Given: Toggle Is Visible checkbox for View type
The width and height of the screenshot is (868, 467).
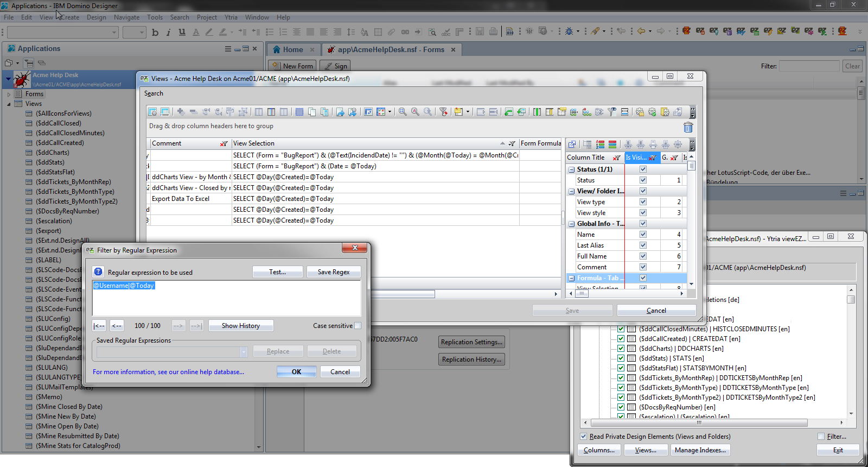Looking at the screenshot, I should 643,201.
